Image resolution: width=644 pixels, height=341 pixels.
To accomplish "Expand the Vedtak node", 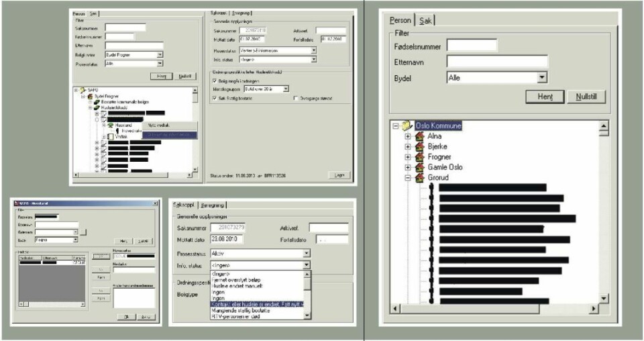I will click(104, 137).
